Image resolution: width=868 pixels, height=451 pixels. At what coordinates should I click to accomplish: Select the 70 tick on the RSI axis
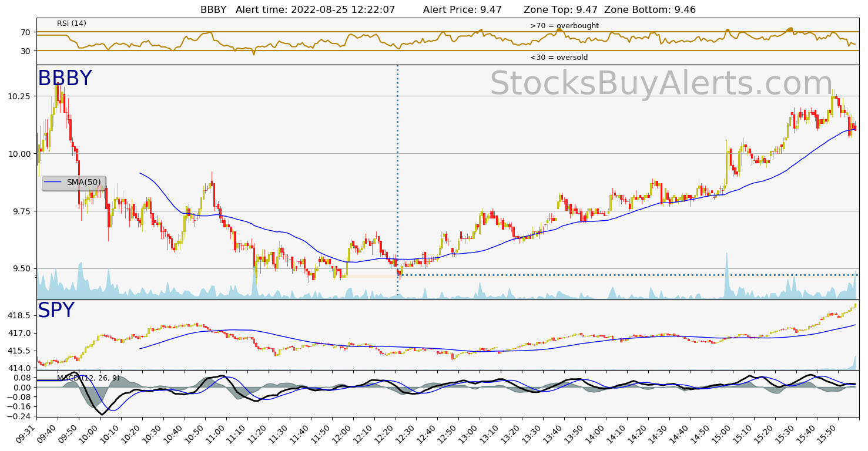pyautogui.click(x=26, y=32)
